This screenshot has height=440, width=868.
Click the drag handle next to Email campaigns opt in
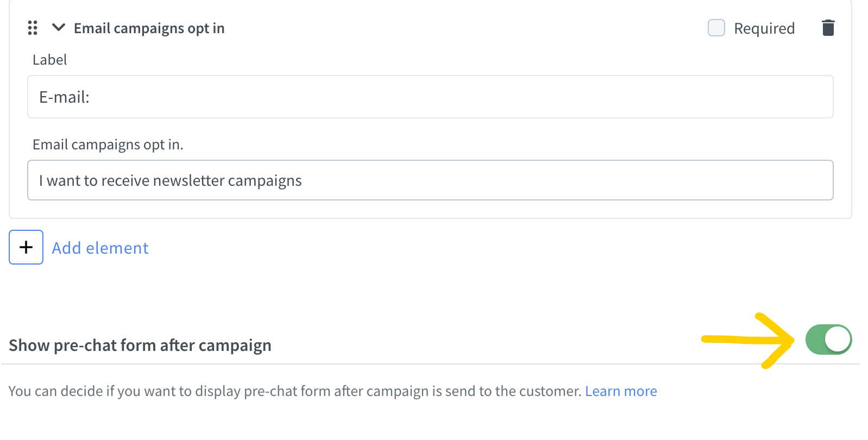point(32,28)
